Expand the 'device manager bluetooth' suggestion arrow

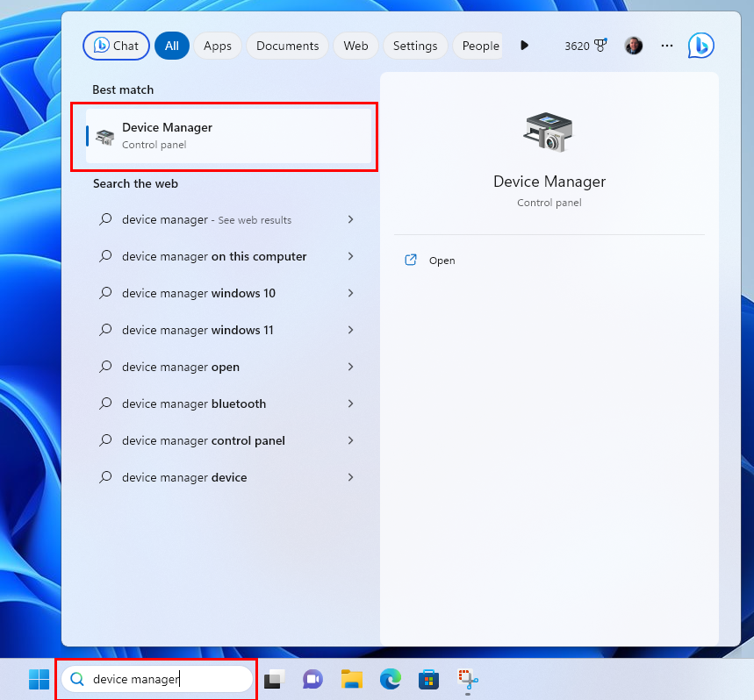pos(350,404)
